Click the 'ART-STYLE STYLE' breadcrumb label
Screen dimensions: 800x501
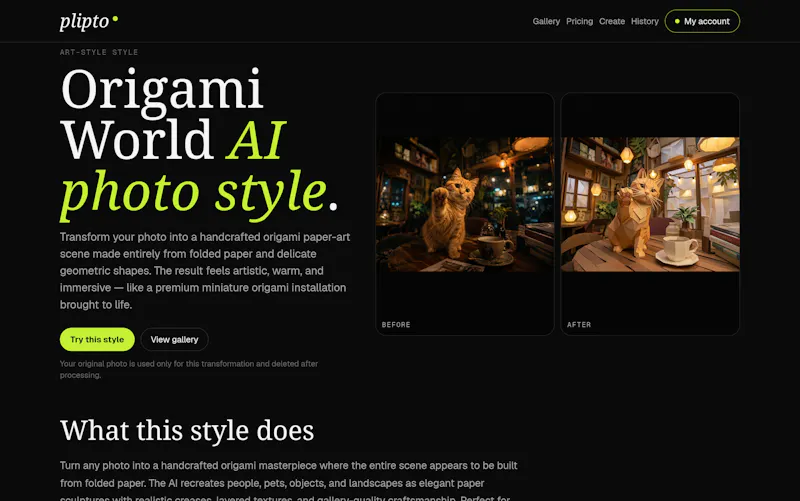pos(99,52)
